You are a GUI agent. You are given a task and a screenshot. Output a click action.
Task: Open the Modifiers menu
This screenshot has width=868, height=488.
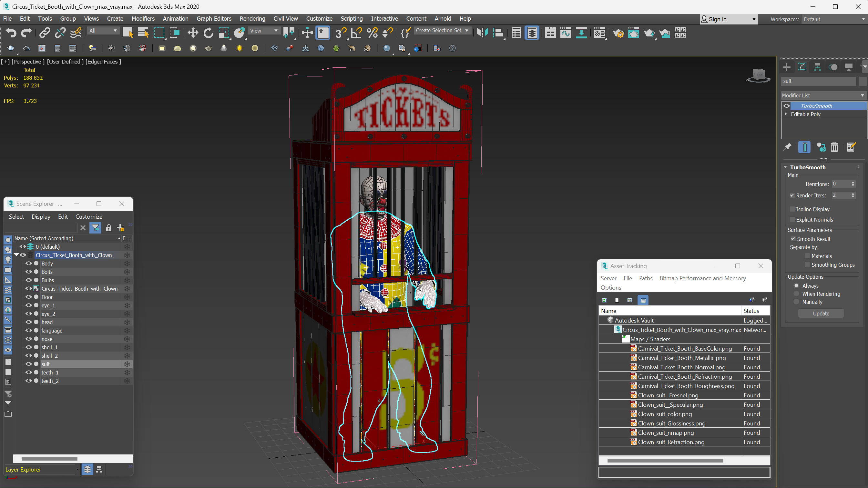[143, 18]
